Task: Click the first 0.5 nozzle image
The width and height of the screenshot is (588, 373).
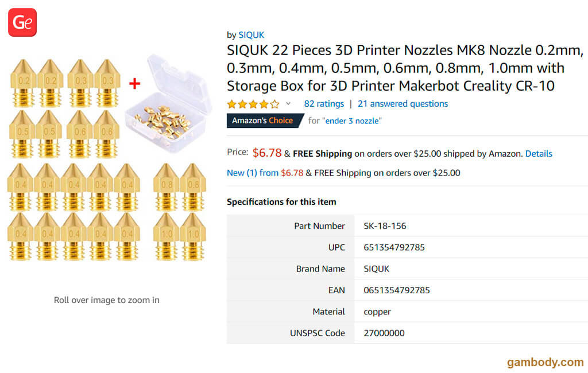Action: pos(24,133)
